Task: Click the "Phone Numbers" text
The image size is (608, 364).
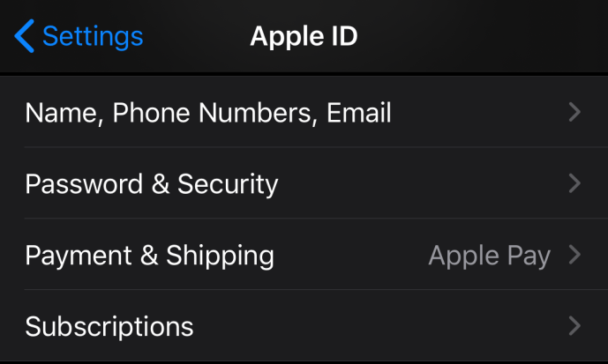Action: [215, 113]
